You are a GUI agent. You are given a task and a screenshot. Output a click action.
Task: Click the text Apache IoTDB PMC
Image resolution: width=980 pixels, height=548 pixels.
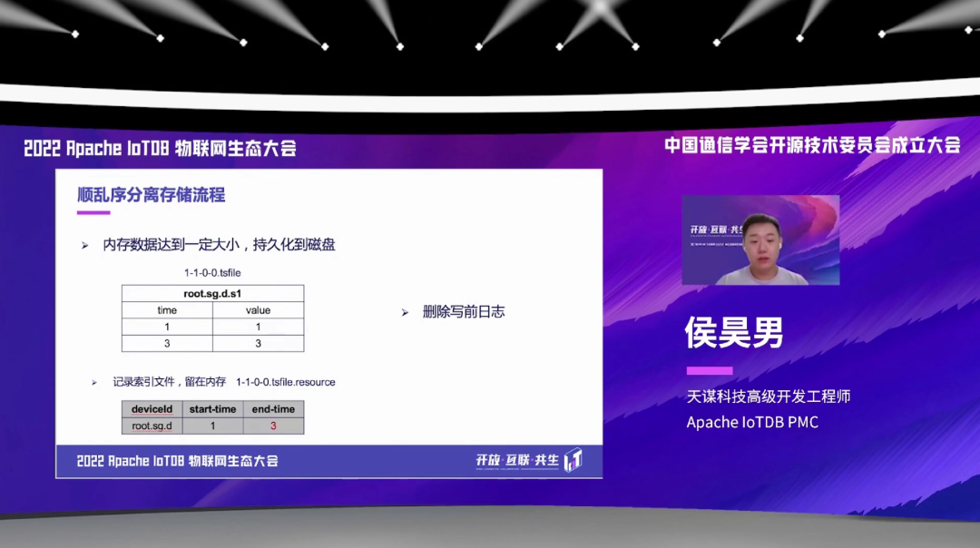(x=752, y=423)
